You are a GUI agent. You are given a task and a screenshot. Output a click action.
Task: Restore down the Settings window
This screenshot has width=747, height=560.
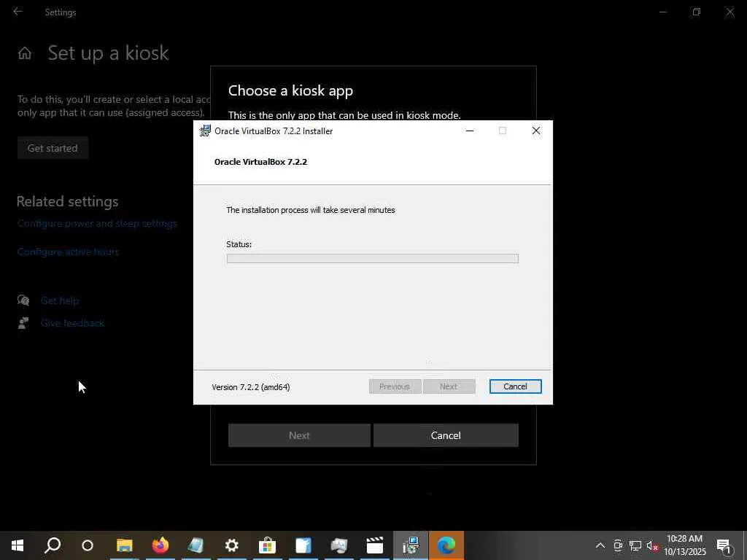click(697, 12)
